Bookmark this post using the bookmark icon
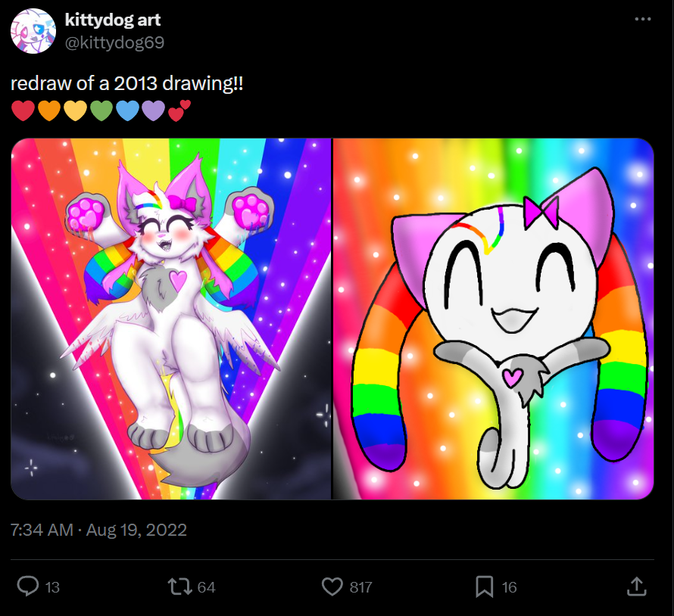 tap(485, 586)
